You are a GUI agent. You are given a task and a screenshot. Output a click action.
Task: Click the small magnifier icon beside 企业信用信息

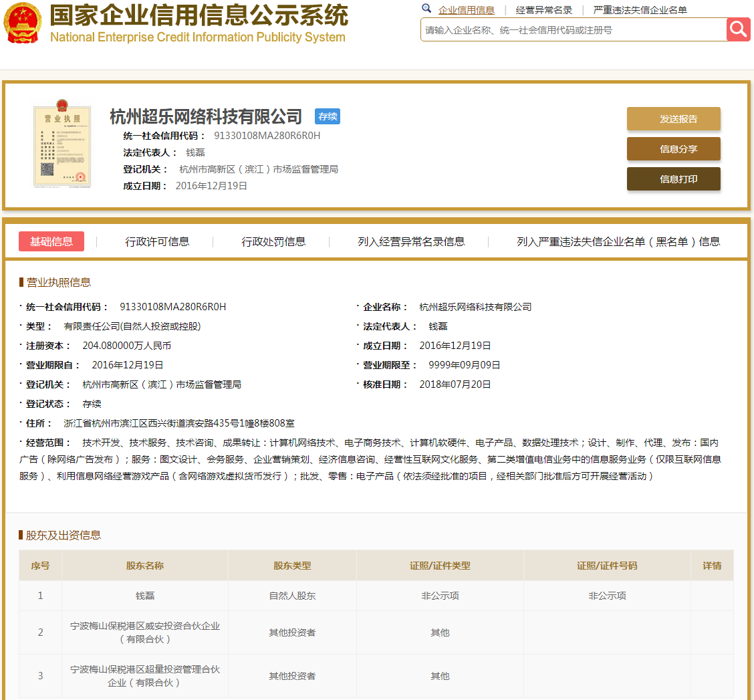[x=426, y=9]
